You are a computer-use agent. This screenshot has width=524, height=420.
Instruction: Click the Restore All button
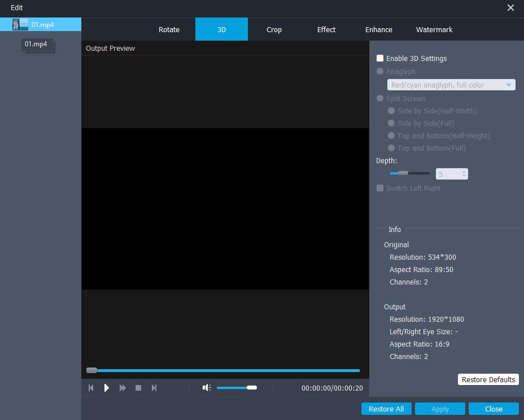(x=386, y=409)
